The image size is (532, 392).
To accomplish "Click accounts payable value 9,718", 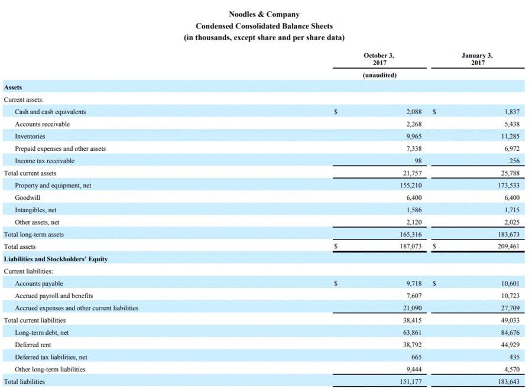I will [414, 283].
